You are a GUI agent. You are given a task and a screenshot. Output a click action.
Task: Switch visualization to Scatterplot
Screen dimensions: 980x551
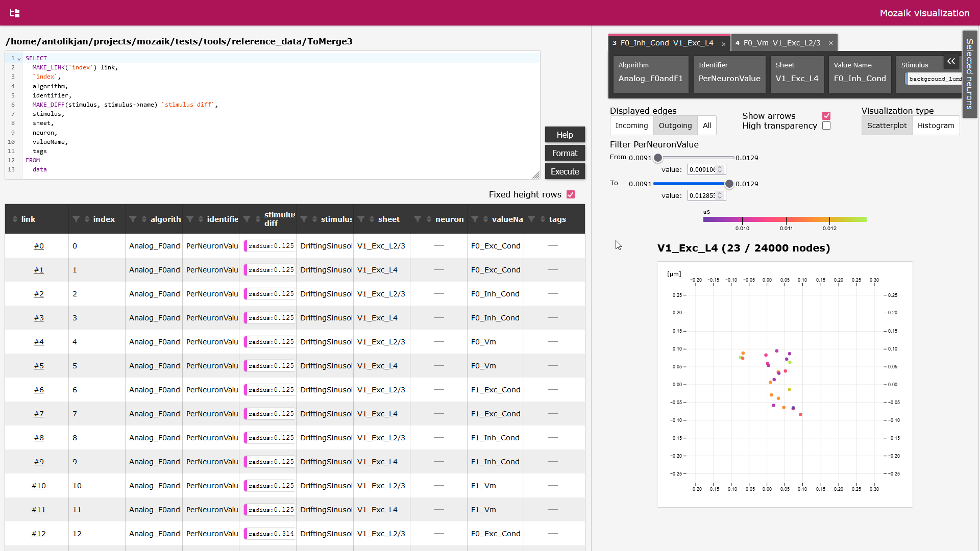coord(887,126)
